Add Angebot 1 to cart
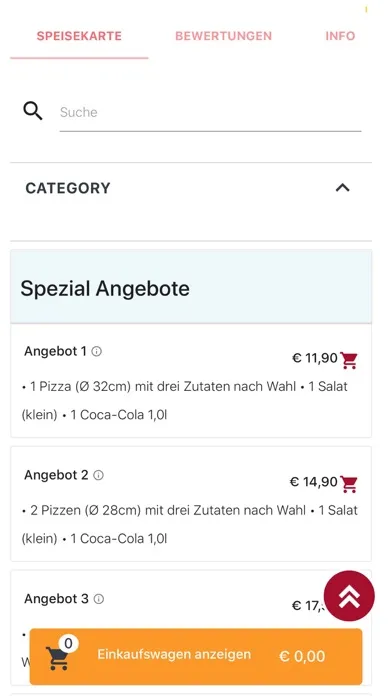The image size is (392, 696). click(x=348, y=360)
